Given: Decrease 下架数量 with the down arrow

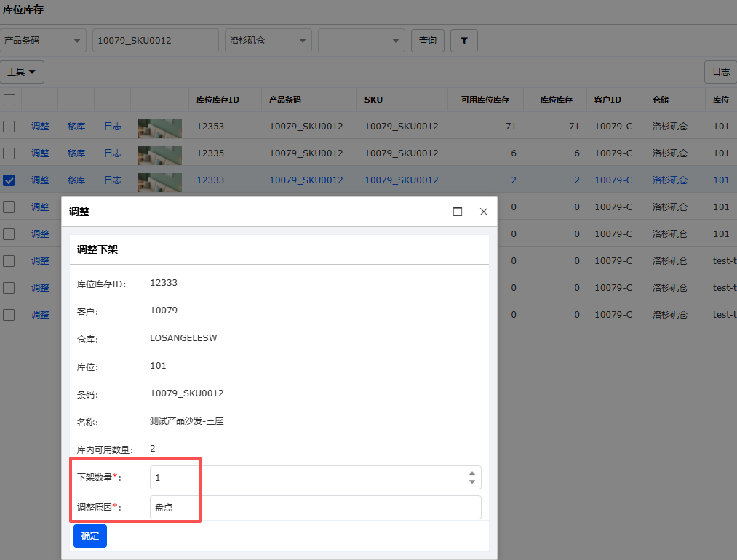Looking at the screenshot, I should click(472, 482).
